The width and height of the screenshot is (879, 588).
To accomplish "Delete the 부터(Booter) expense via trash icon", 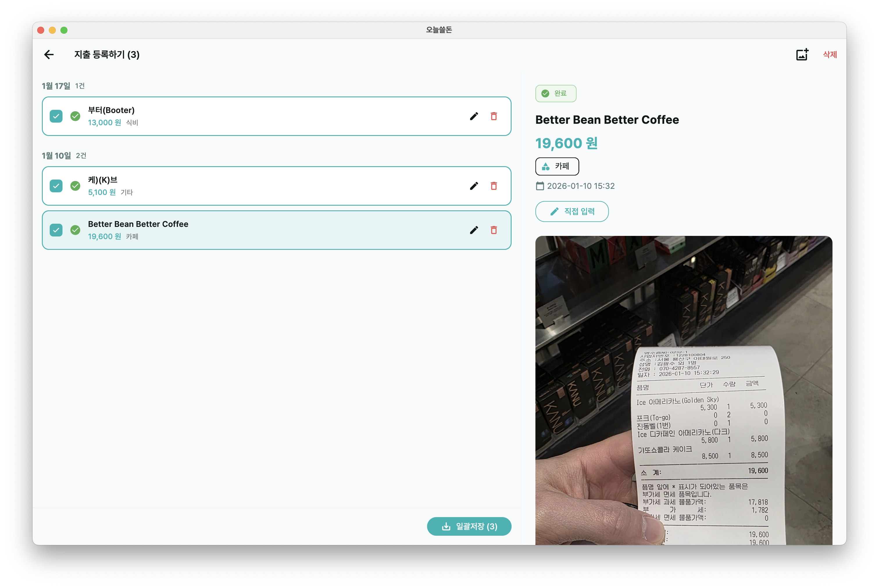I will click(x=494, y=116).
